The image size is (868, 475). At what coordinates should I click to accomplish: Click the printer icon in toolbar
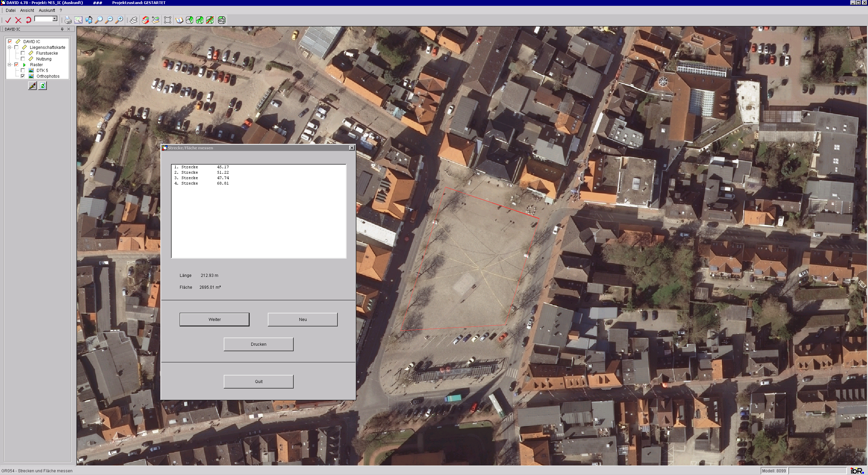[68, 20]
